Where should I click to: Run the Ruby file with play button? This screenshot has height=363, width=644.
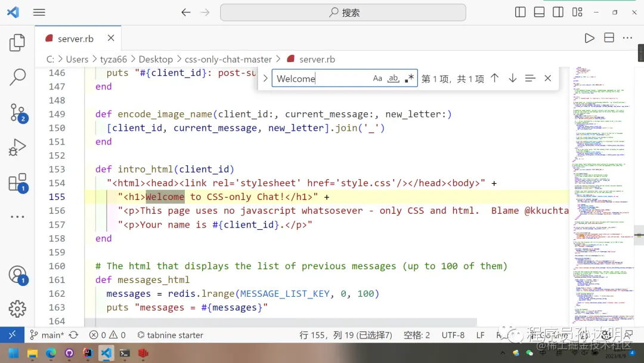tap(589, 38)
